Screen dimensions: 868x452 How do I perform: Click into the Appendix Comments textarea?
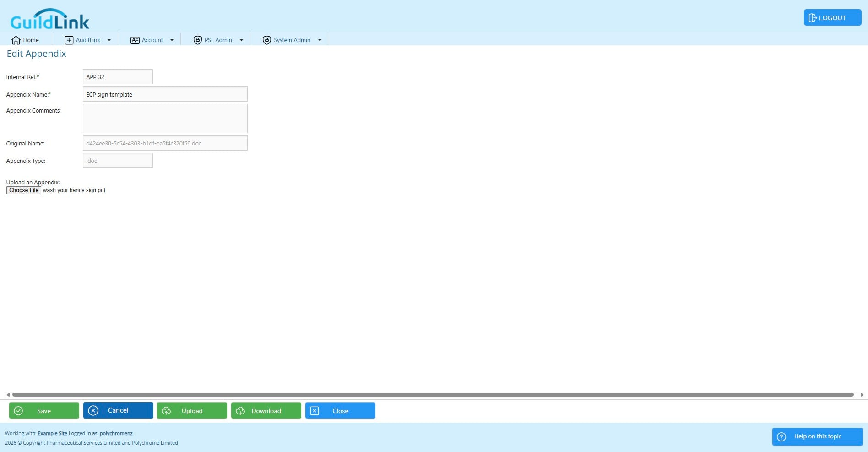click(x=165, y=118)
